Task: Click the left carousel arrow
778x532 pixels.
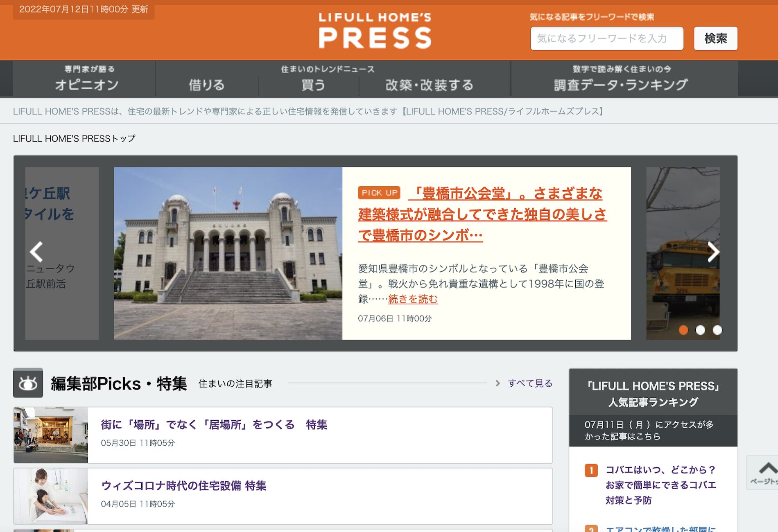Action: tap(37, 252)
